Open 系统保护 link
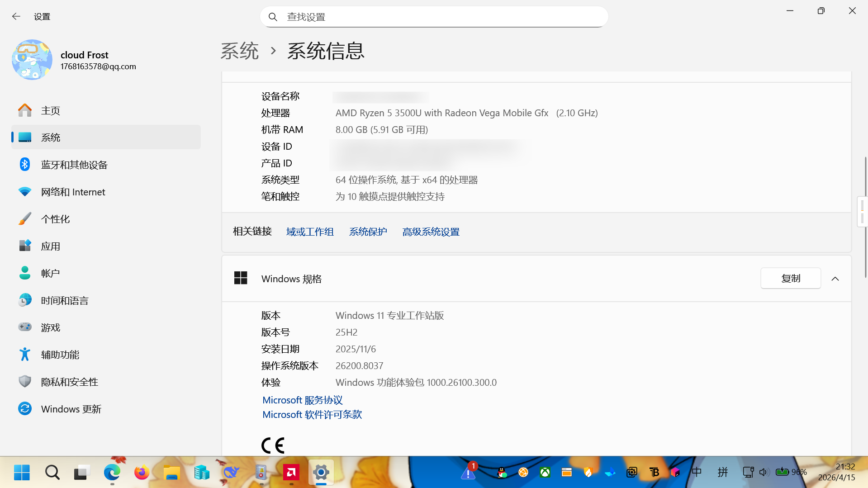The image size is (868, 488). pyautogui.click(x=368, y=232)
